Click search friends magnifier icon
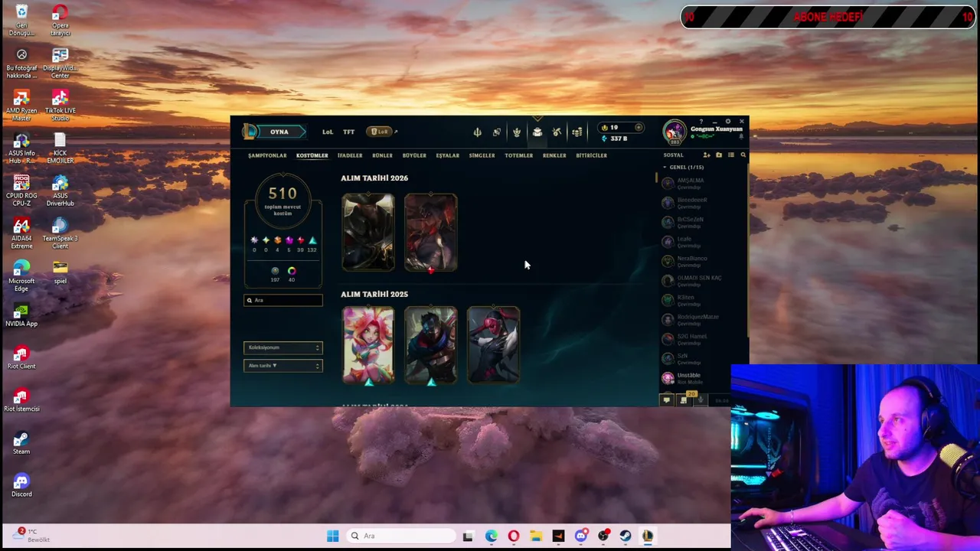This screenshot has width=980, height=551. coord(743,155)
